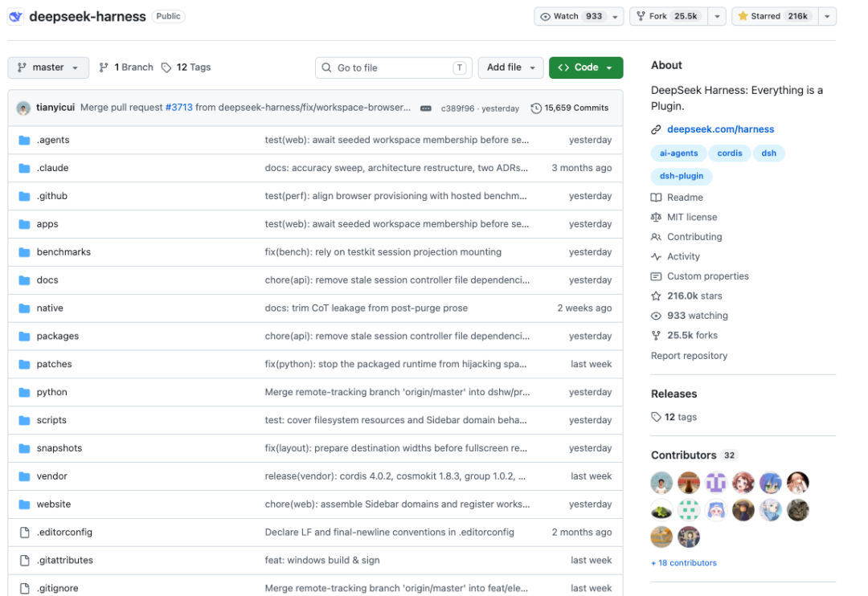Click the benchmarks folder icon
The image size is (868, 596).
pyautogui.click(x=24, y=252)
